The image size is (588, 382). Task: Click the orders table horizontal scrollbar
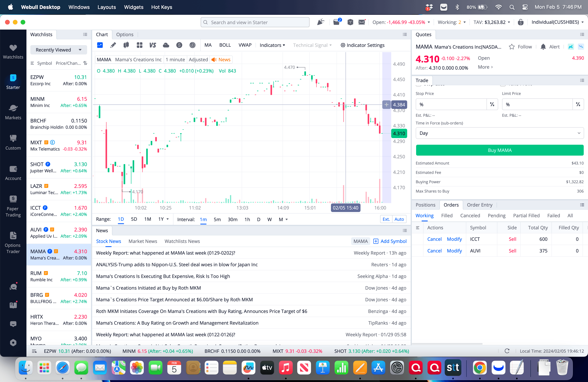(x=447, y=344)
